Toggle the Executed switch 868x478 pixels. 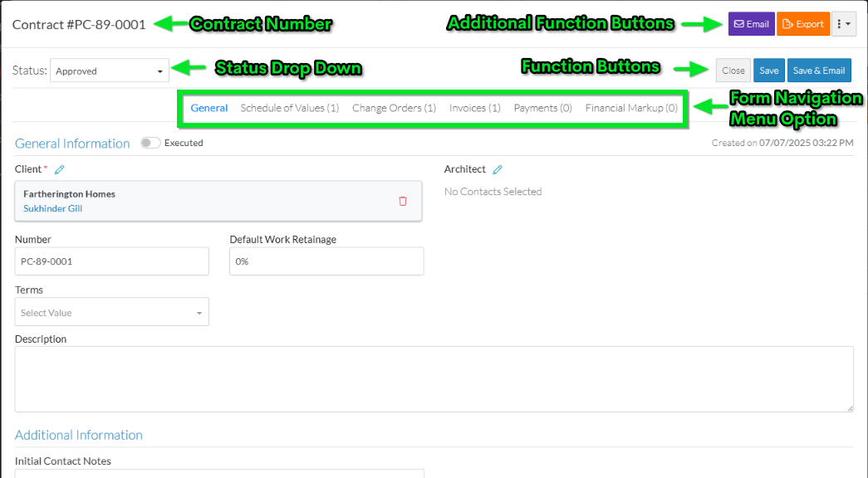point(150,143)
